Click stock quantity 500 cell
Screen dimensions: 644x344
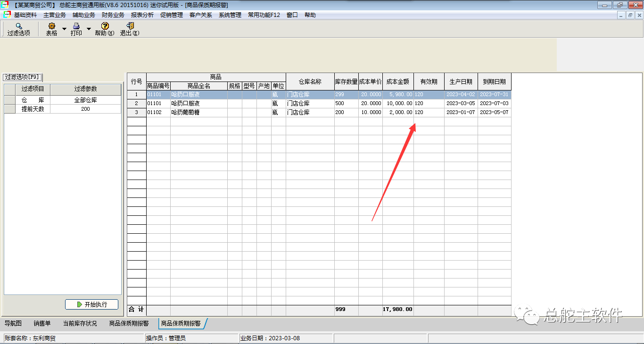coord(347,104)
